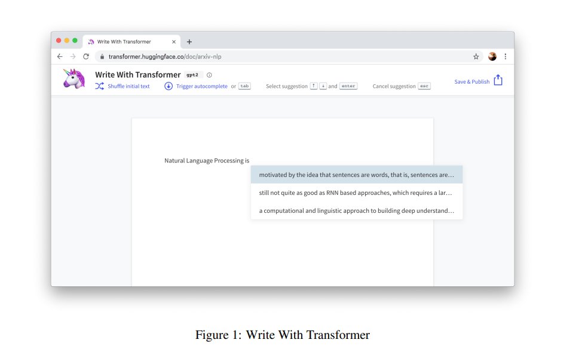Click the circular download arrow icon
Viewport: 588px width, 364px height.
(x=169, y=86)
